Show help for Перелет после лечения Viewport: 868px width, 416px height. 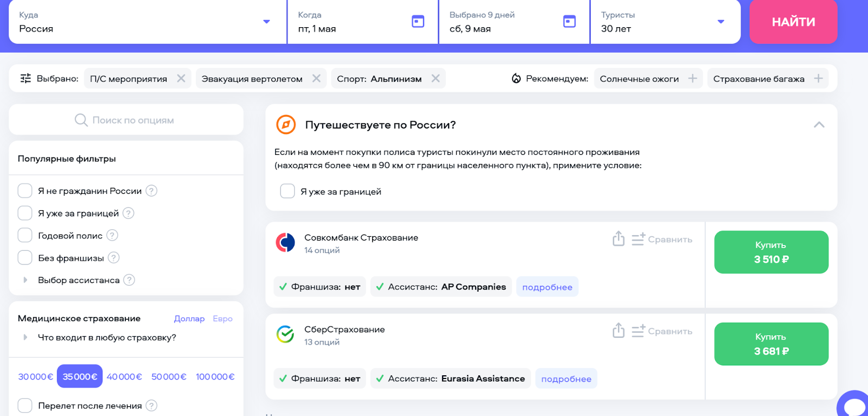tap(152, 406)
